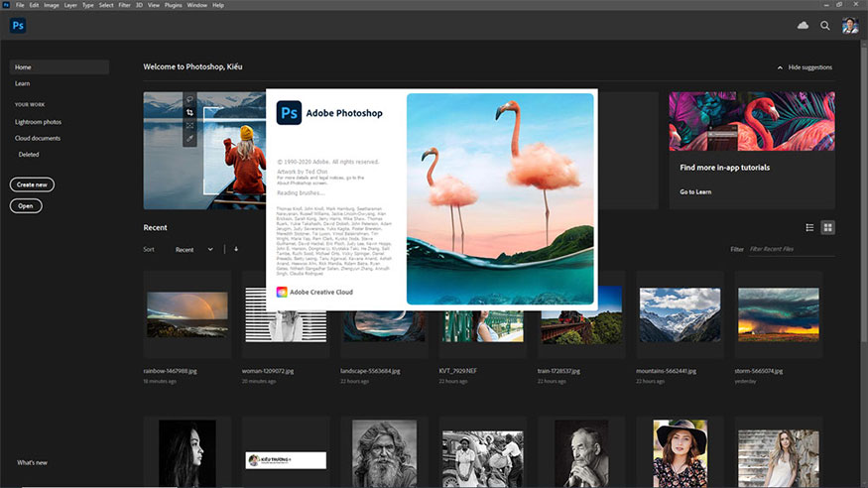
Task: Click the KVT_7929.NEF file name
Action: [x=457, y=371]
